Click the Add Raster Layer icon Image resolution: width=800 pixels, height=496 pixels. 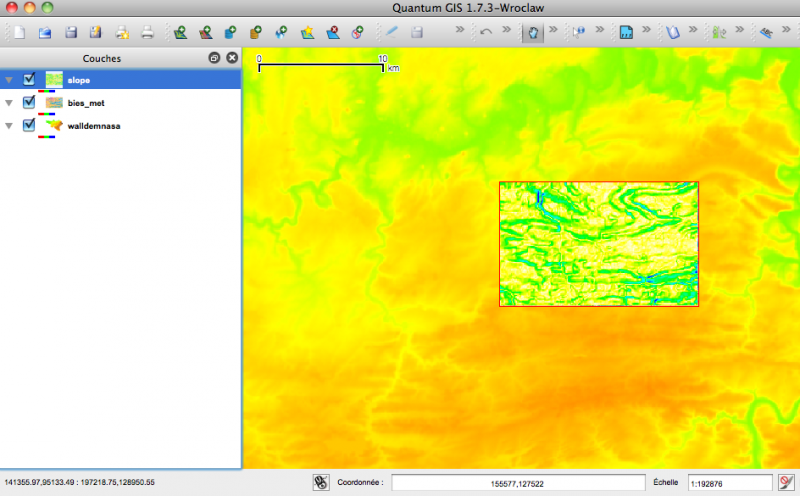coord(206,32)
